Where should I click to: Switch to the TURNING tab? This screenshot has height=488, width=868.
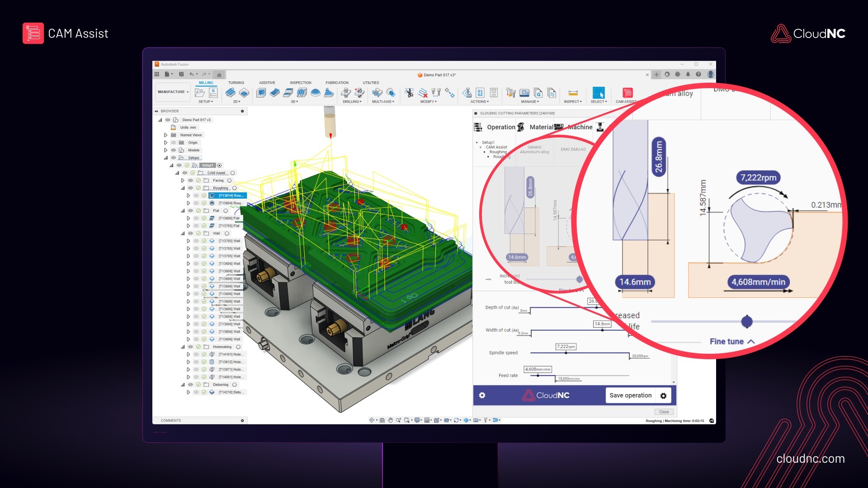(236, 83)
